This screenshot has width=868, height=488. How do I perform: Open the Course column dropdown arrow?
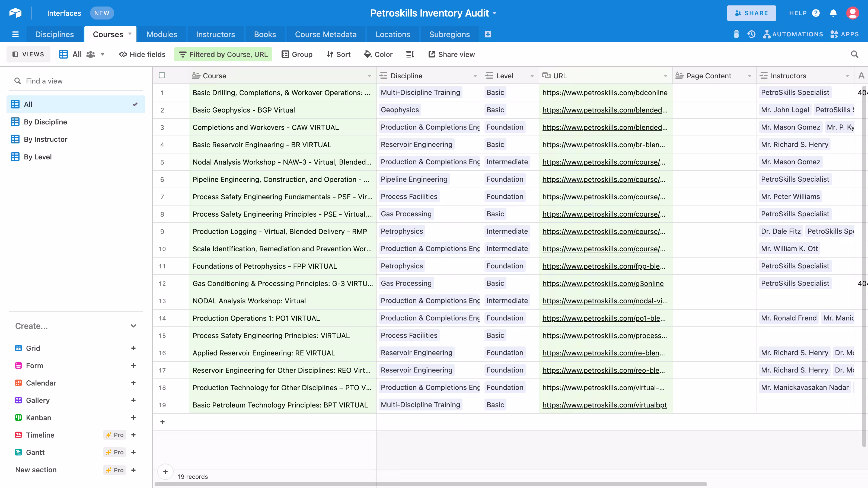pos(369,76)
